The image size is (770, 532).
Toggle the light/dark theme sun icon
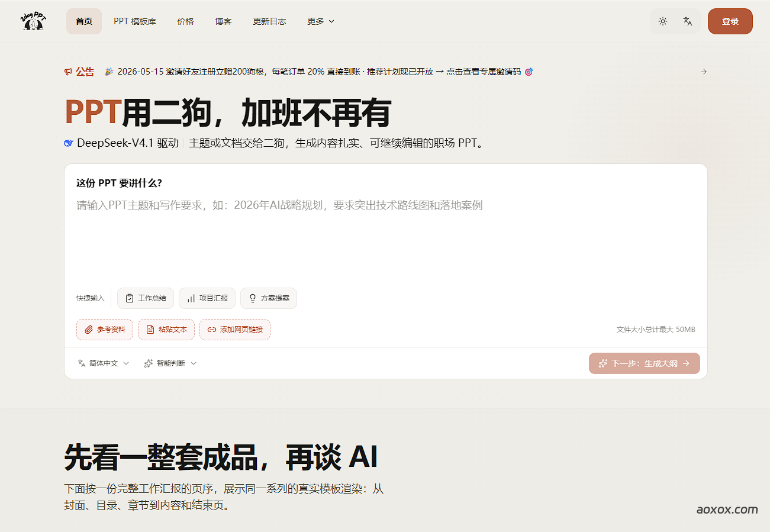tap(663, 21)
